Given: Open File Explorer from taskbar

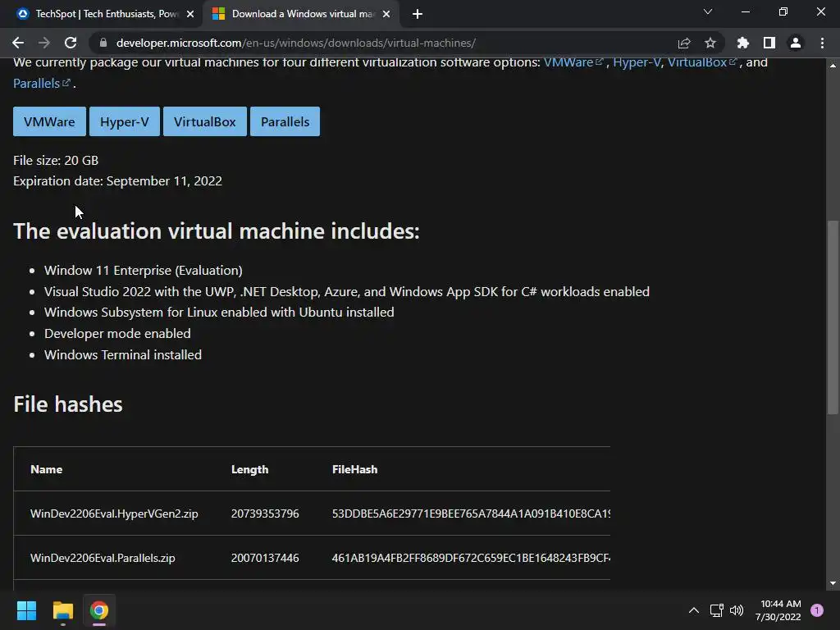Looking at the screenshot, I should (x=62, y=610).
